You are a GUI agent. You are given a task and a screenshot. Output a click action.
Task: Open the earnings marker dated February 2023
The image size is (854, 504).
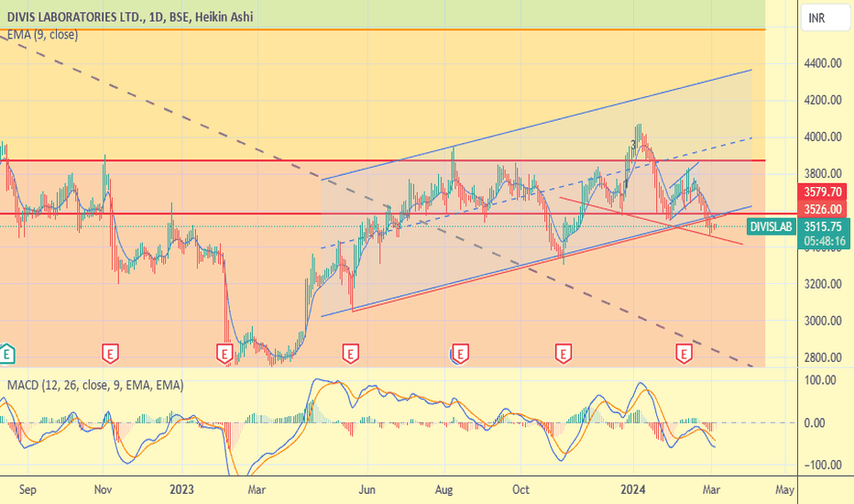(224, 354)
